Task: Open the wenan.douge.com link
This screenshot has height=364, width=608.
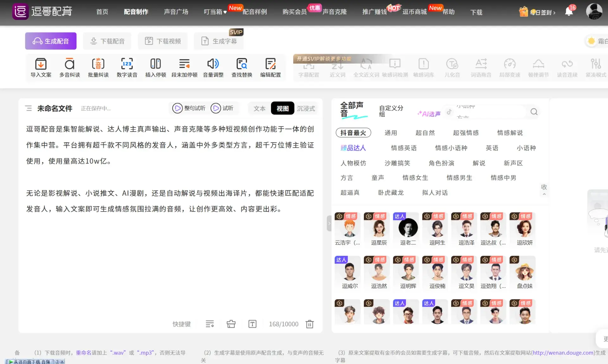Action: click(x=563, y=353)
